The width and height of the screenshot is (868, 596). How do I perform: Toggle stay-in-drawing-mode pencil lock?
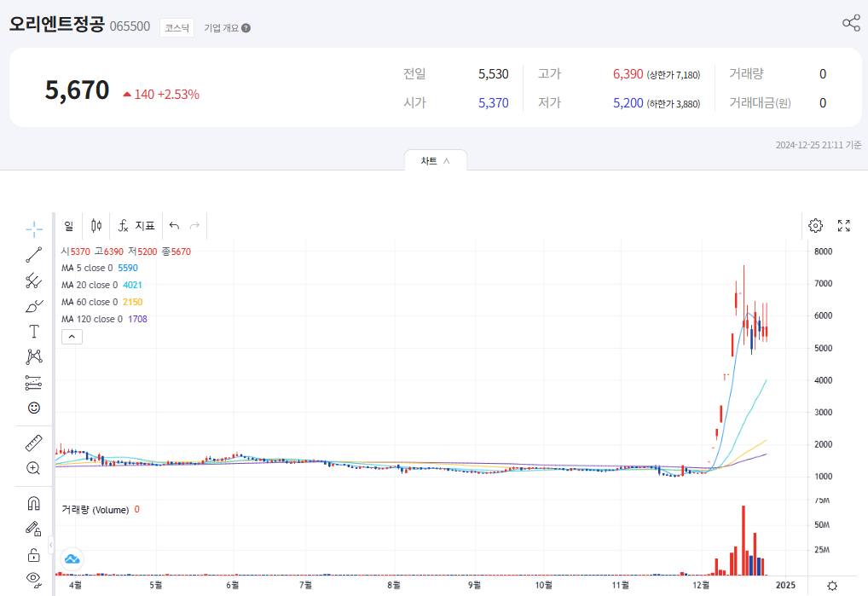point(34,529)
